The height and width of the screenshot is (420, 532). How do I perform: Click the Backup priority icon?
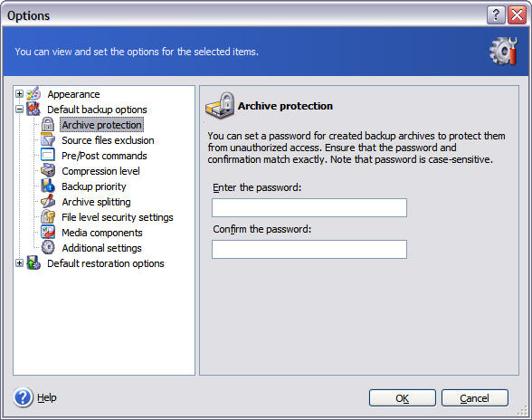48,186
